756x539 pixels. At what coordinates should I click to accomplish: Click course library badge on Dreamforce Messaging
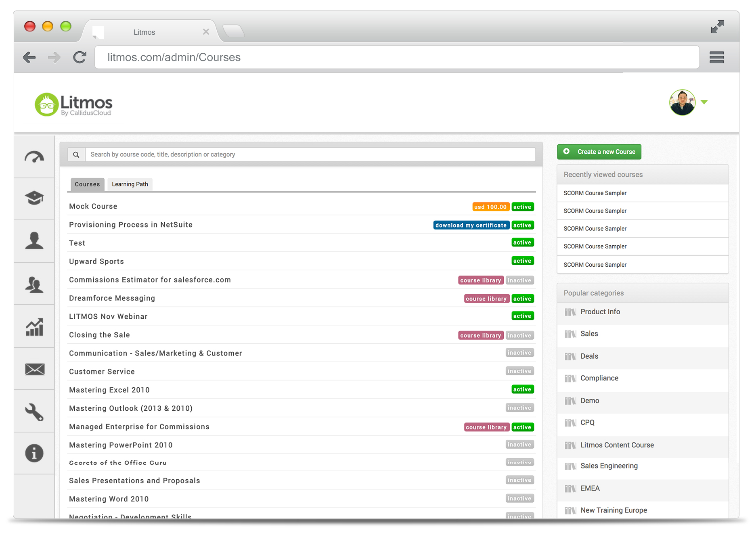coord(486,299)
